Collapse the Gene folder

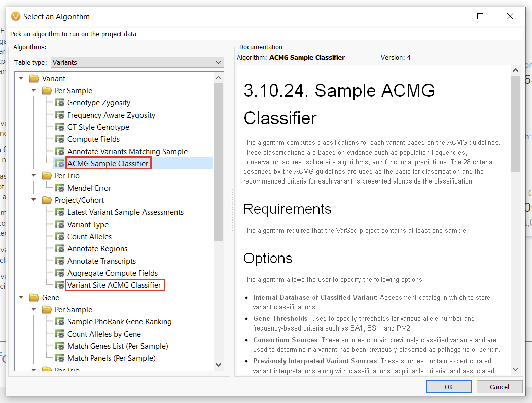21,297
